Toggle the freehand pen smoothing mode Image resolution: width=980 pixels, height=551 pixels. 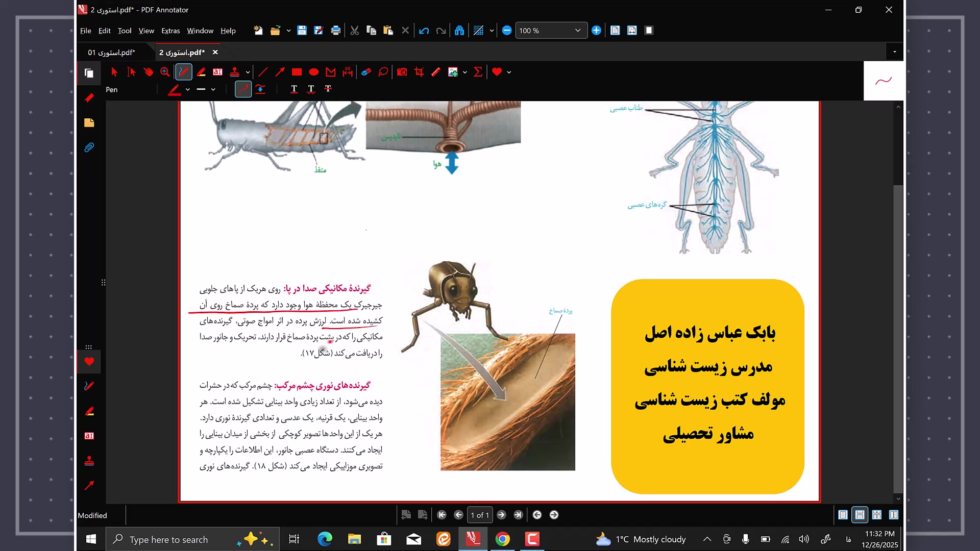point(243,89)
